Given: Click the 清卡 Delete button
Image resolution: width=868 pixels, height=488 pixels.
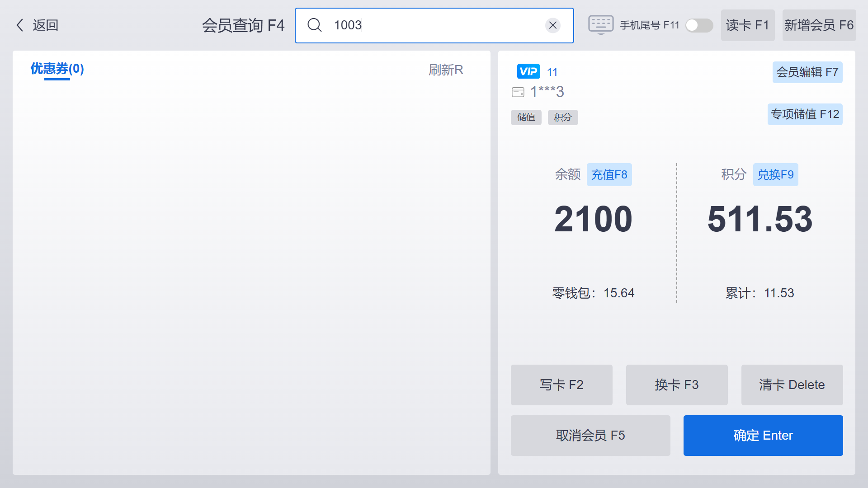Looking at the screenshot, I should [792, 385].
